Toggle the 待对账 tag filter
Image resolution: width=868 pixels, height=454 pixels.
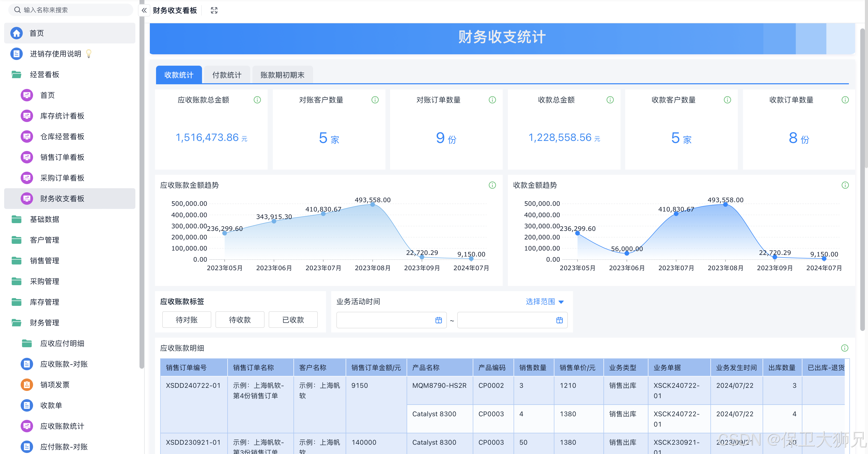pyautogui.click(x=187, y=320)
